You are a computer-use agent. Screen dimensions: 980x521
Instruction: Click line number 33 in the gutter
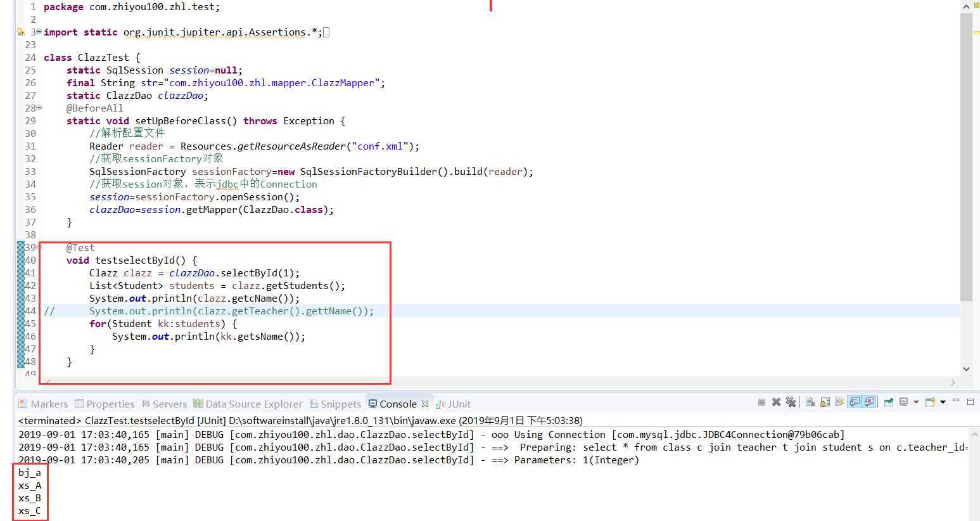(30, 171)
